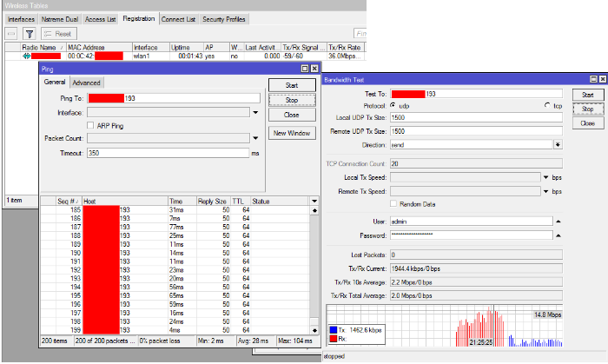
Task: Click Start in the Bandwidth Test window
Action: click(588, 95)
